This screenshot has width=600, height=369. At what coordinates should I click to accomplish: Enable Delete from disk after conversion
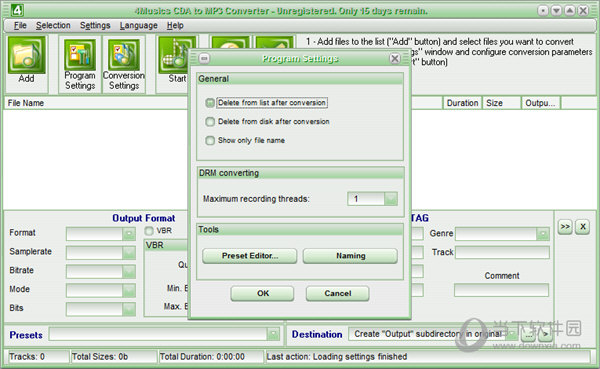point(210,122)
